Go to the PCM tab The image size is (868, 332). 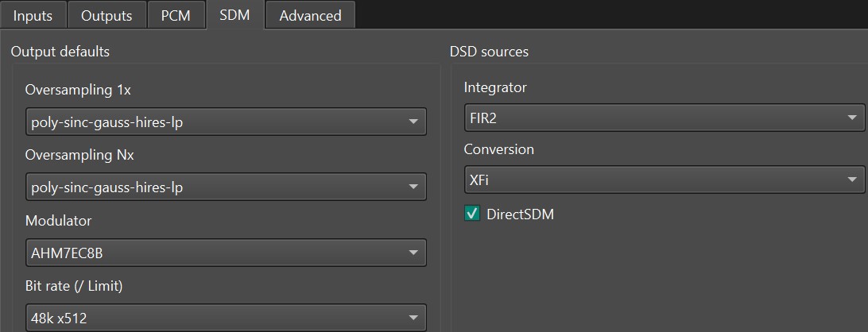tap(176, 15)
